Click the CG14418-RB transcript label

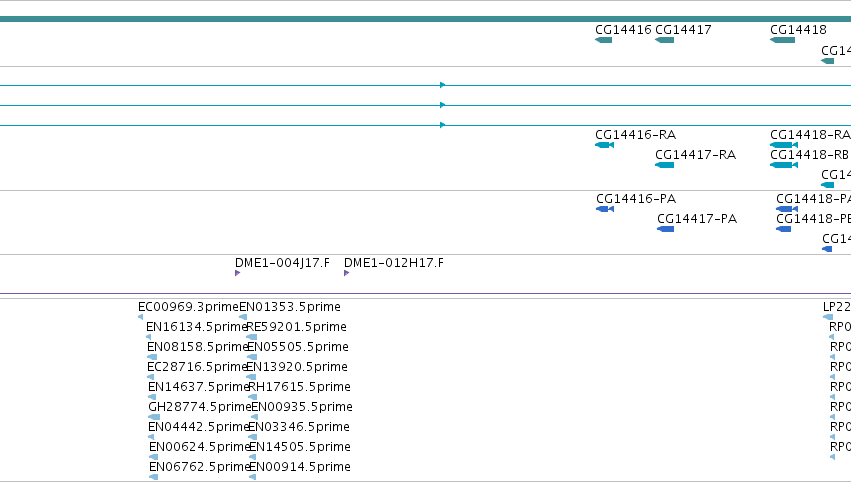pyautogui.click(x=809, y=155)
